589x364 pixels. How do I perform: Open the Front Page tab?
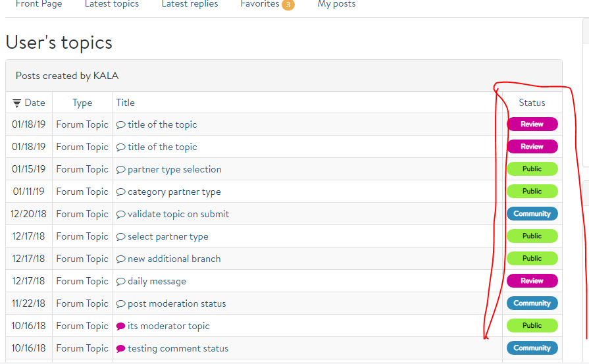click(x=39, y=4)
